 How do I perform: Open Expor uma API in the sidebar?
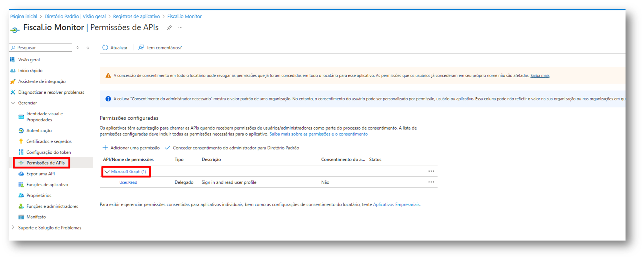pyautogui.click(x=41, y=174)
